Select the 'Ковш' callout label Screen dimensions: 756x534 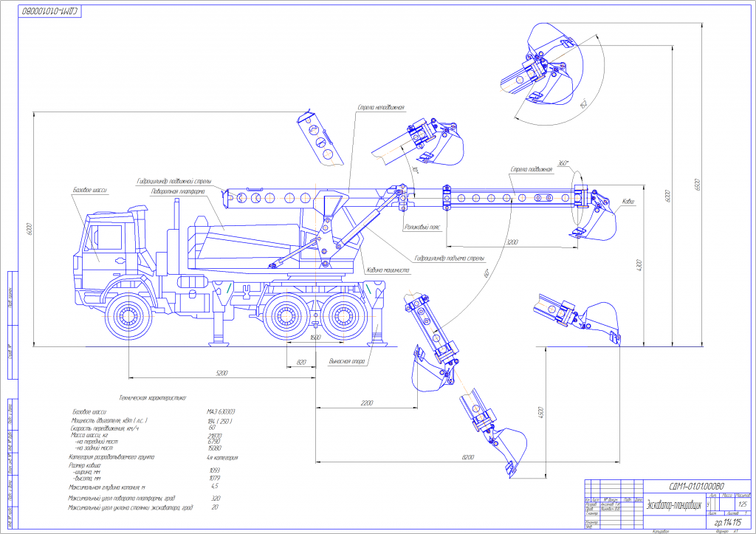[x=628, y=201]
